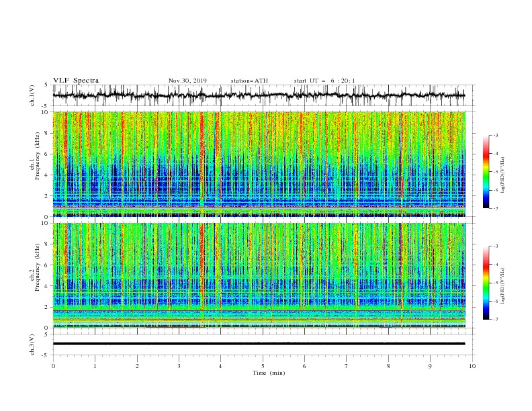This screenshot has width=532, height=411.
Task: Click inside the ch.2 spectrogram panel
Action: coord(259,275)
